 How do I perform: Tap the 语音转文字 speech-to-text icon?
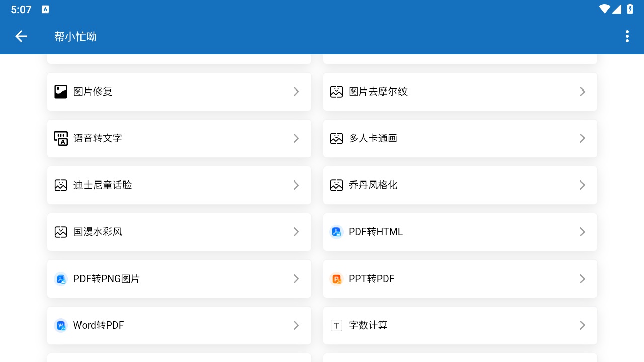(61, 138)
